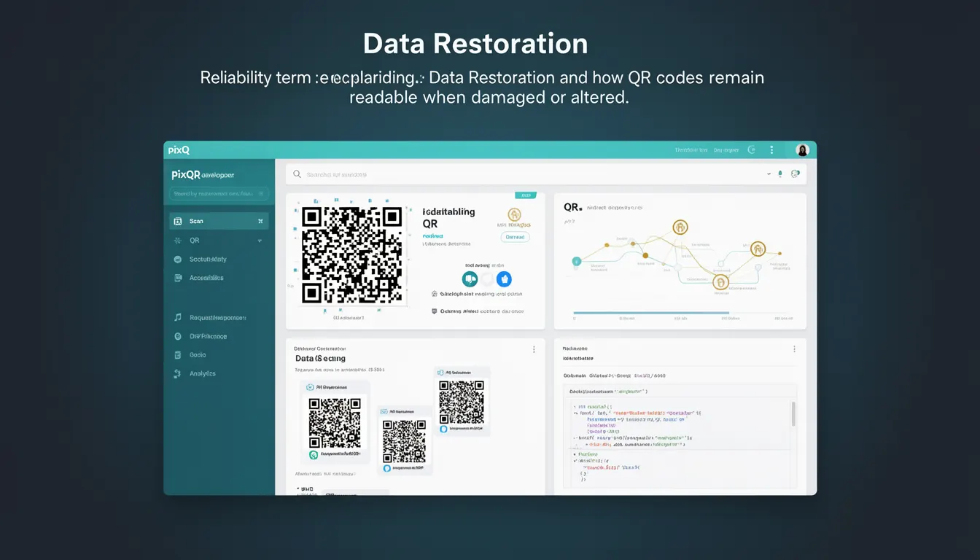Click the QR sidebar item's icon

(177, 240)
